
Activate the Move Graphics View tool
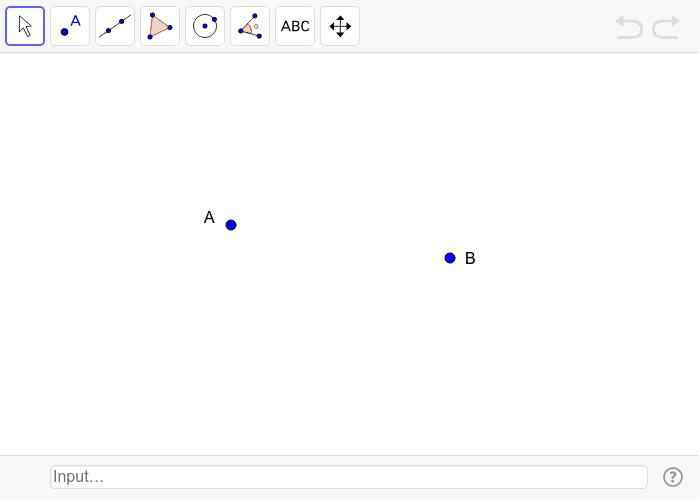point(340,26)
